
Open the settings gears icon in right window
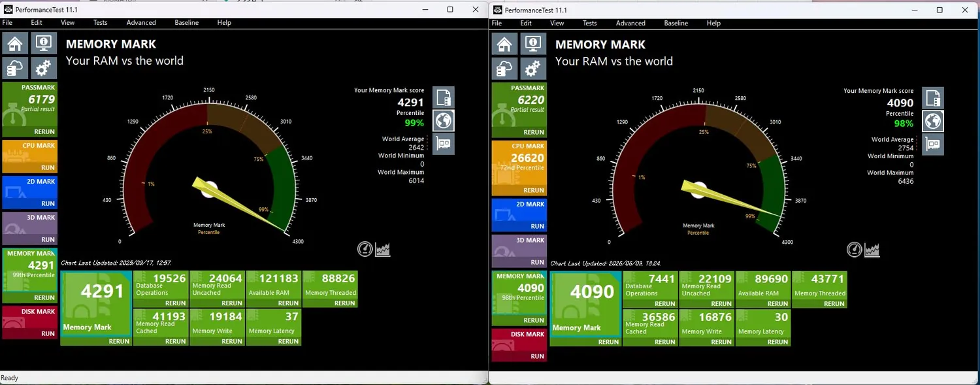533,69
